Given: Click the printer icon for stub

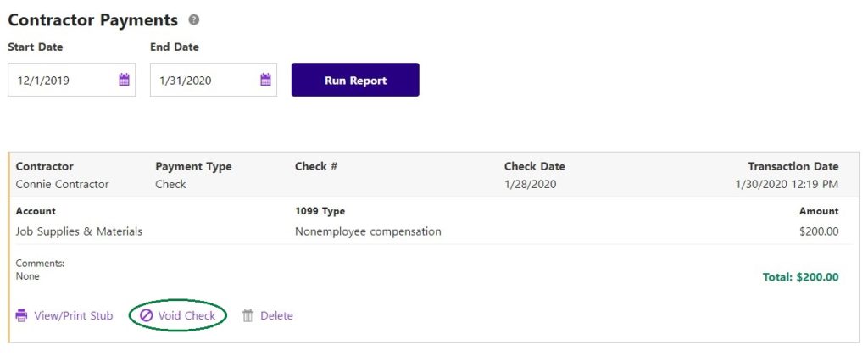Looking at the screenshot, I should point(22,315).
